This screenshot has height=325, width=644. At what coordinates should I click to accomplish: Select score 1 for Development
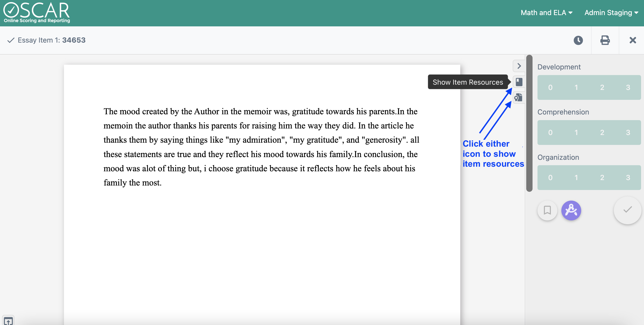576,87
